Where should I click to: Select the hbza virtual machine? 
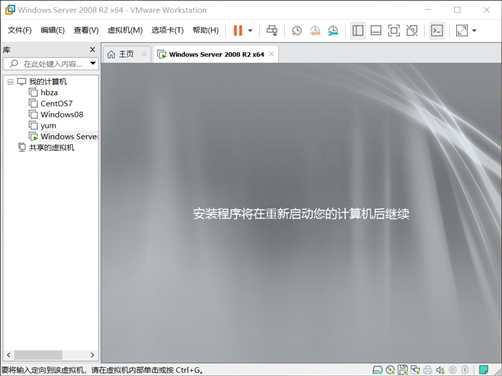click(49, 92)
